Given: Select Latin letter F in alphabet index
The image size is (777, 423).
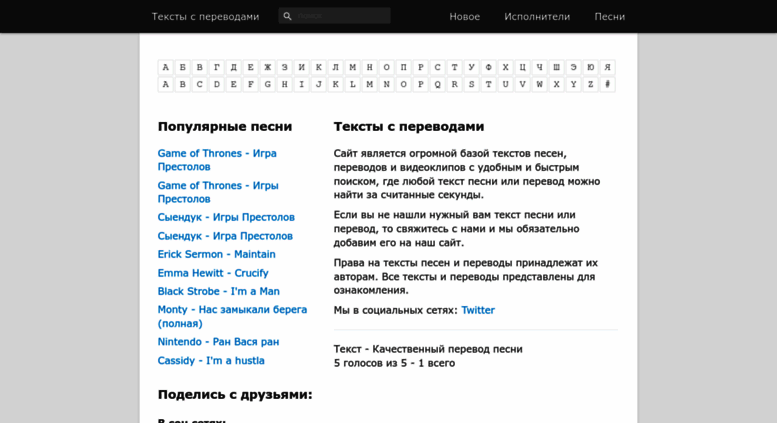Looking at the screenshot, I should [250, 84].
